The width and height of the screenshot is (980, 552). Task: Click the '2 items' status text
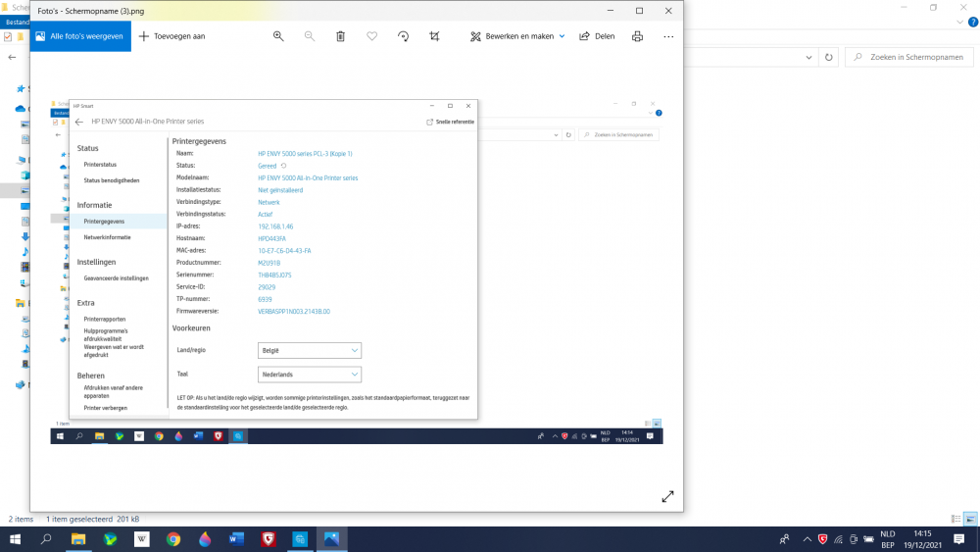tap(21, 519)
